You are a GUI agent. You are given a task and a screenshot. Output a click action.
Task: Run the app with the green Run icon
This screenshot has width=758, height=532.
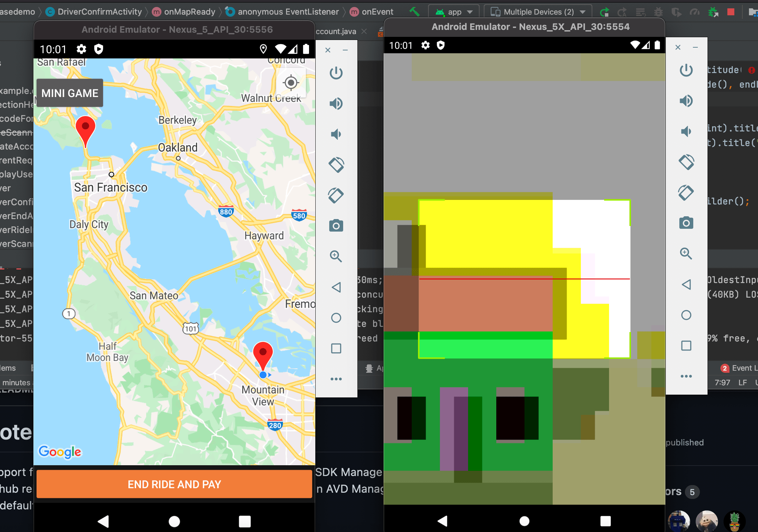pos(604,11)
